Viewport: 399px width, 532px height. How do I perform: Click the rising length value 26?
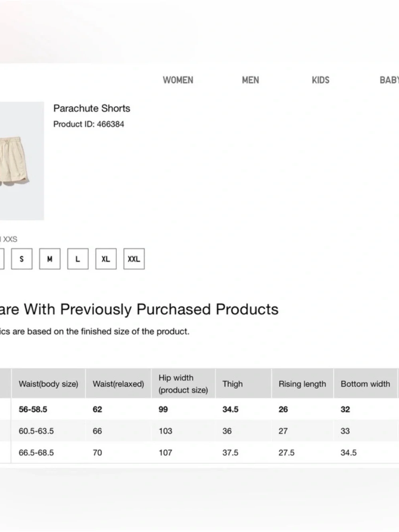click(x=283, y=409)
